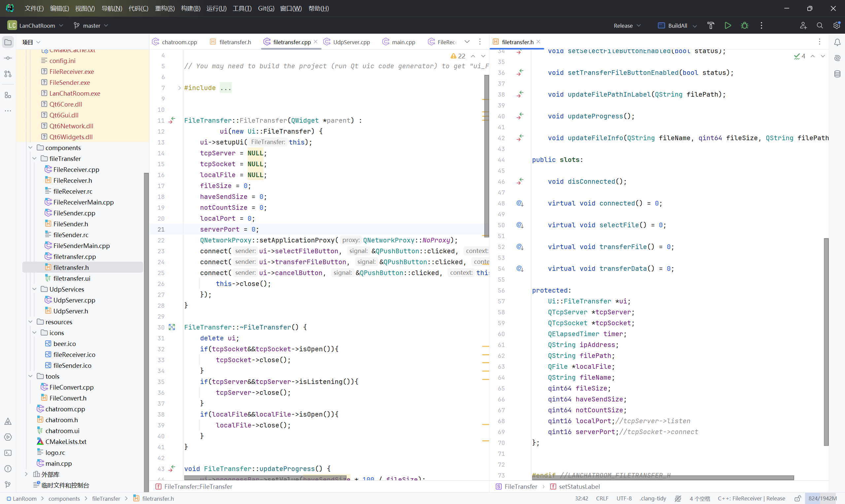
Task: Open the Release build profile dropdown
Action: coord(627,25)
